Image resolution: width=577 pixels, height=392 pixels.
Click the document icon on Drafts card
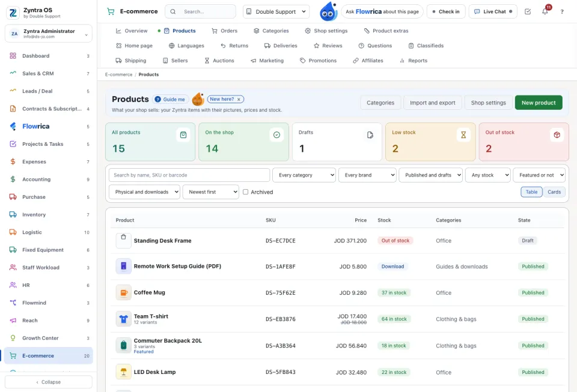370,135
